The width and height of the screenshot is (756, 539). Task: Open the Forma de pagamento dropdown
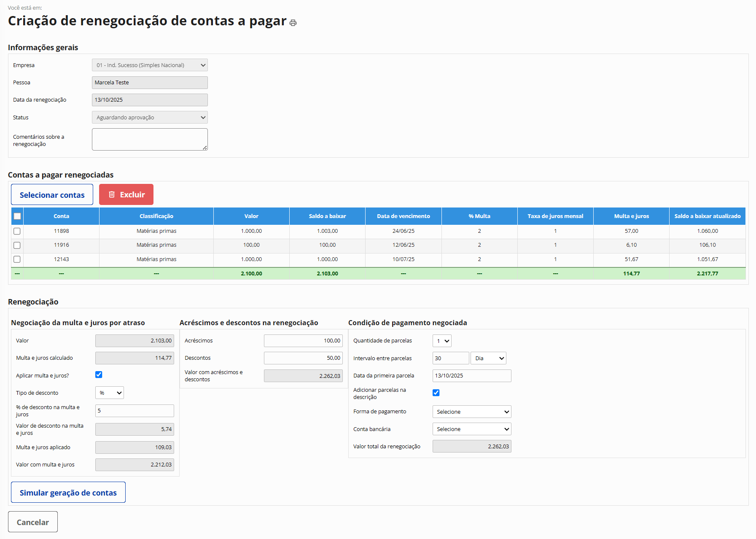click(x=472, y=412)
